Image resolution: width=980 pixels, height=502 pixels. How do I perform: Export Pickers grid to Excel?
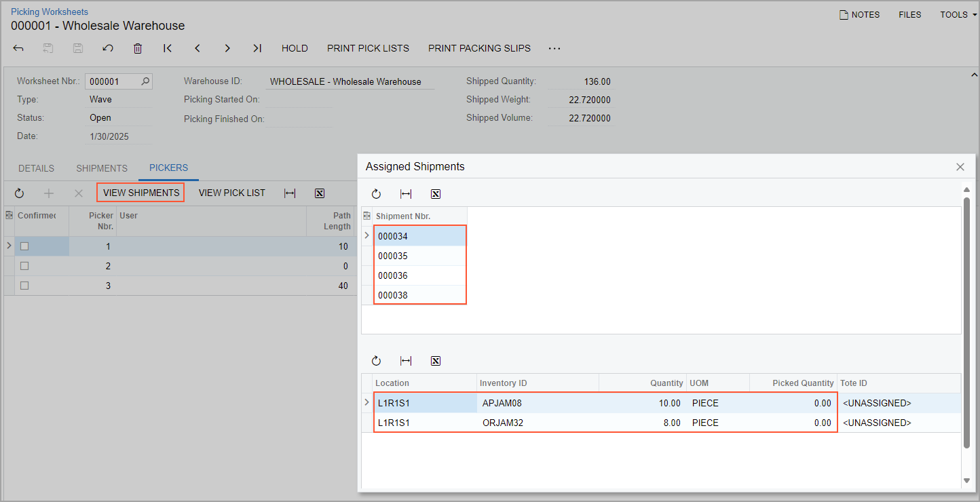(x=320, y=193)
